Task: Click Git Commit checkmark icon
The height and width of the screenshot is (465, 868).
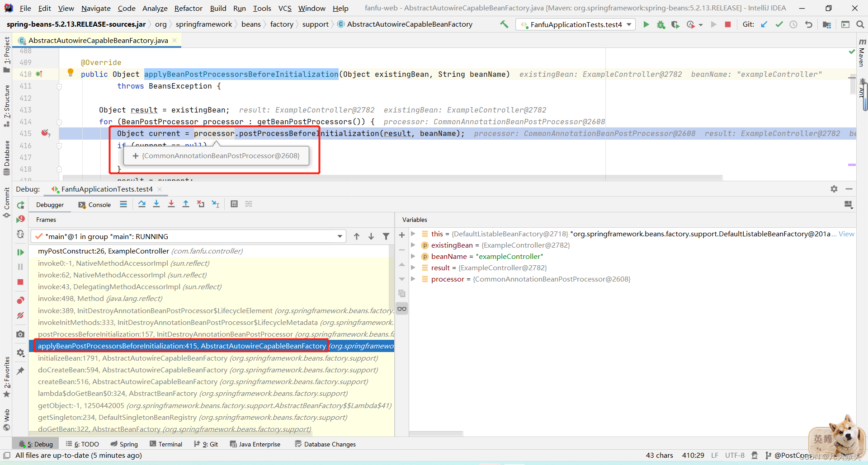Action: tap(779, 24)
